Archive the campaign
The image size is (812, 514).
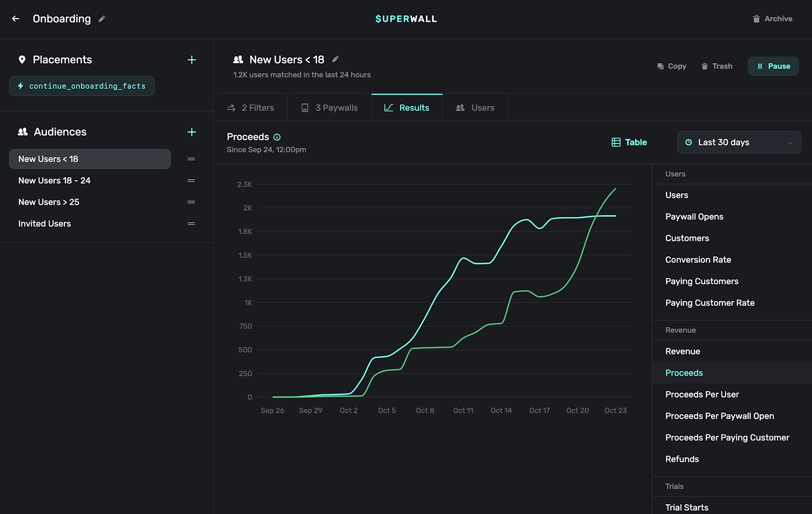point(772,19)
